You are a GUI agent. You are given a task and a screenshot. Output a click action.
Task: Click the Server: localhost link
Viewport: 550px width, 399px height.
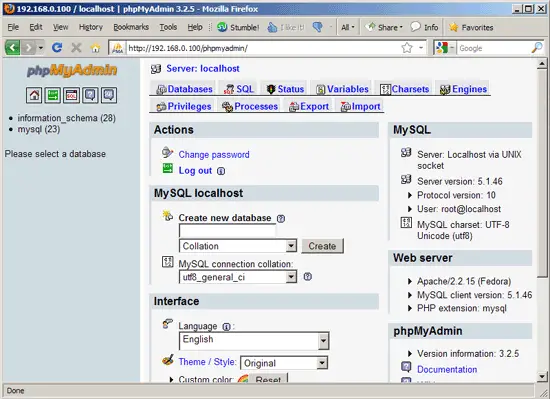(x=203, y=69)
